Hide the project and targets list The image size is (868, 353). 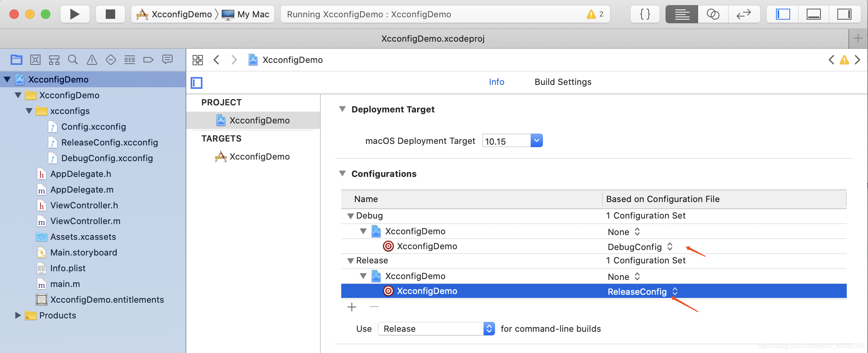point(197,83)
